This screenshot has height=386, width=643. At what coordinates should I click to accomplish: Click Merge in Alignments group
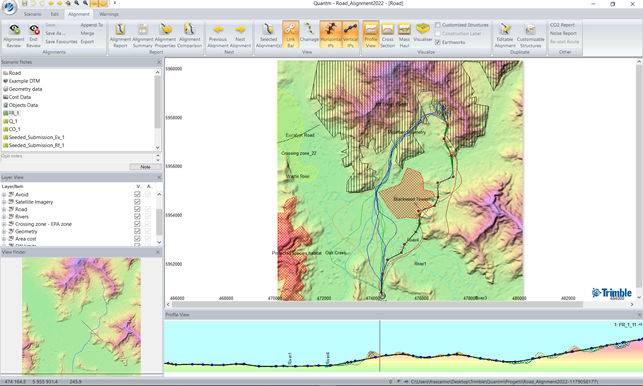point(87,33)
